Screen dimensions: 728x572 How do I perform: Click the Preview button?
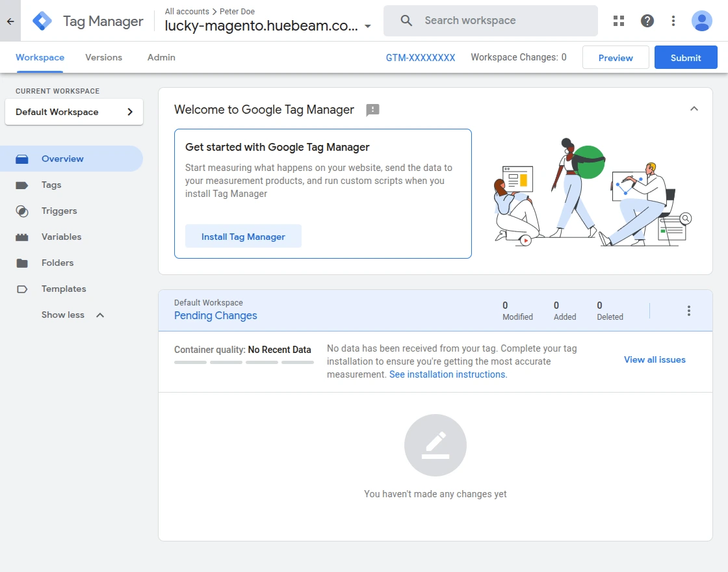(615, 58)
